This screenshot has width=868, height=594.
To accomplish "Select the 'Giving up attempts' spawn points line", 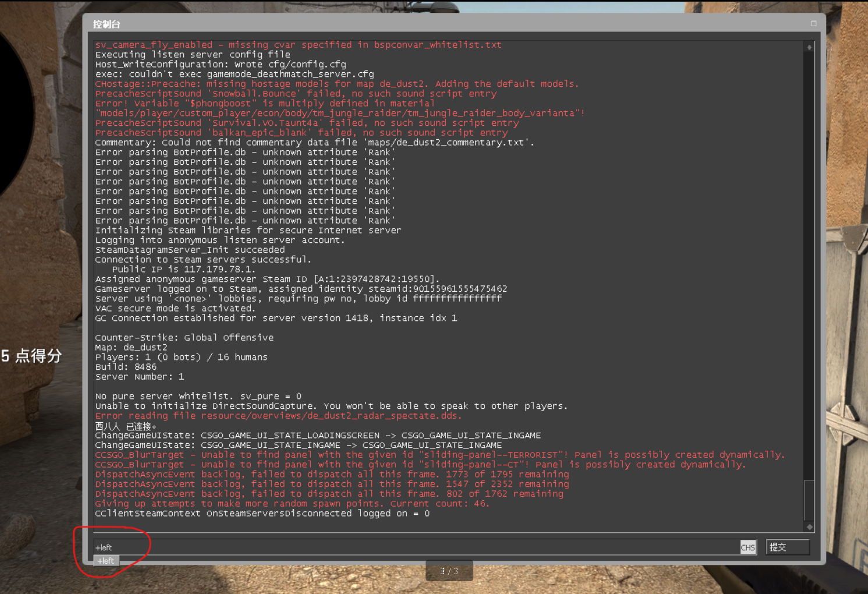I will (292, 504).
